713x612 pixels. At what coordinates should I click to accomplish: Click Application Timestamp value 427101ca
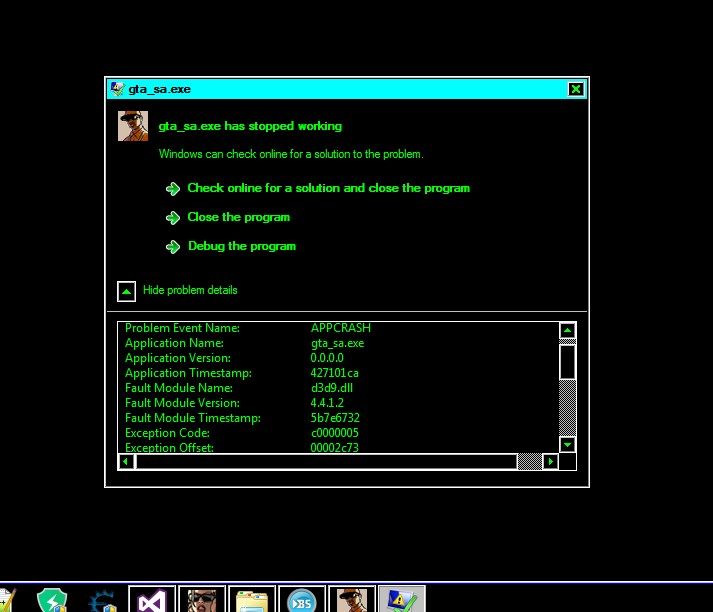335,373
